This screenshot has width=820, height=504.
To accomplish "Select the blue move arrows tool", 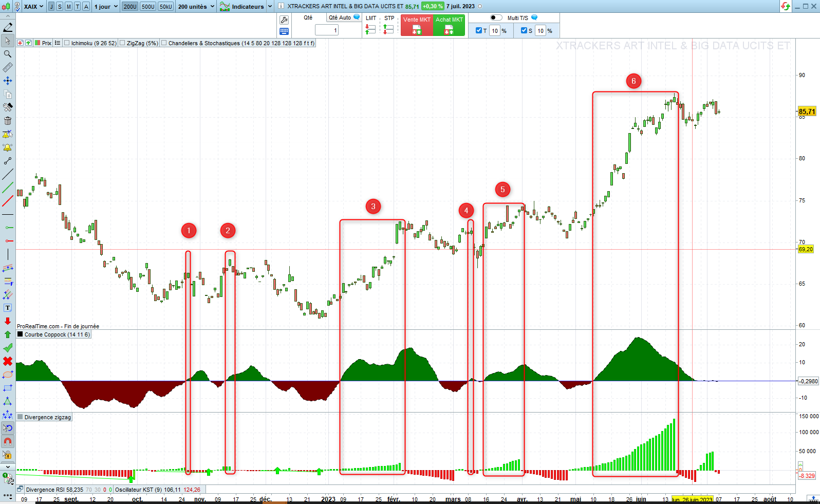I will coord(8,81).
